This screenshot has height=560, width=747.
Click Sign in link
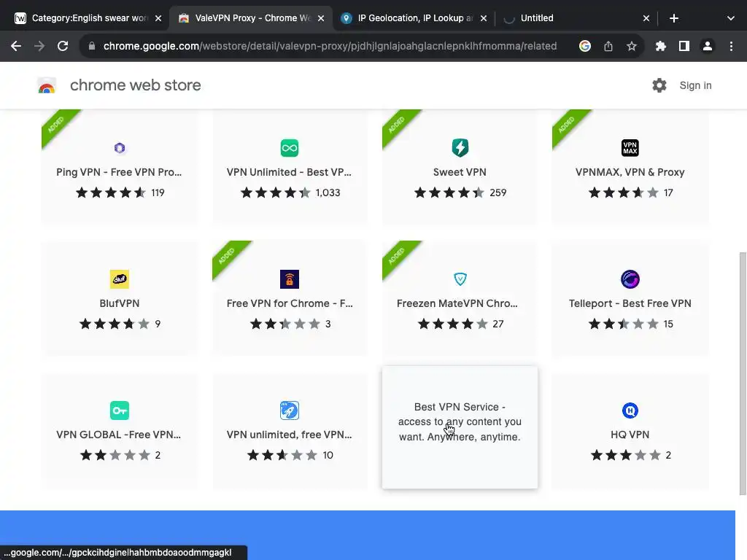coord(695,85)
